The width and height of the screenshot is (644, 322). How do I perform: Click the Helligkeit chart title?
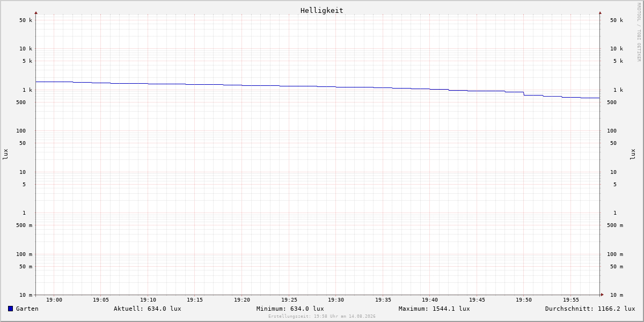322,10
